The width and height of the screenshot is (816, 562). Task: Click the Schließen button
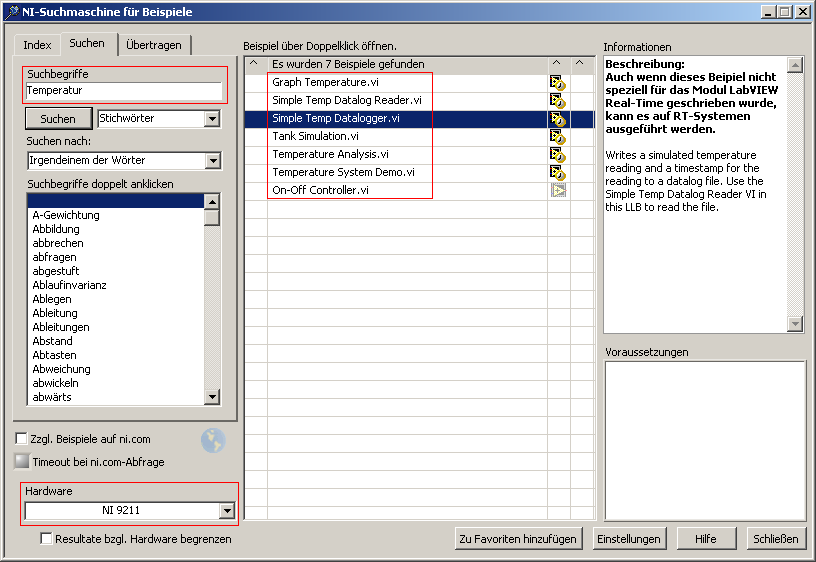click(776, 539)
